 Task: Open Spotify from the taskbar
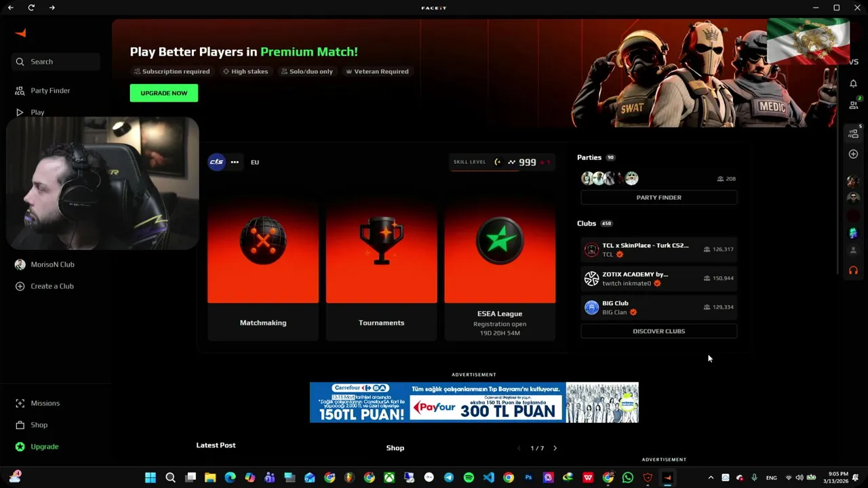(x=469, y=477)
